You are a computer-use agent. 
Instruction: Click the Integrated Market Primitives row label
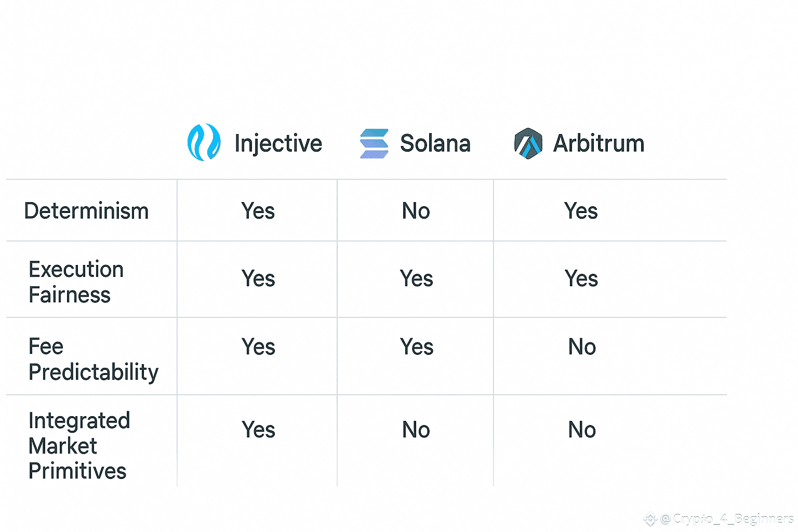coord(79,446)
